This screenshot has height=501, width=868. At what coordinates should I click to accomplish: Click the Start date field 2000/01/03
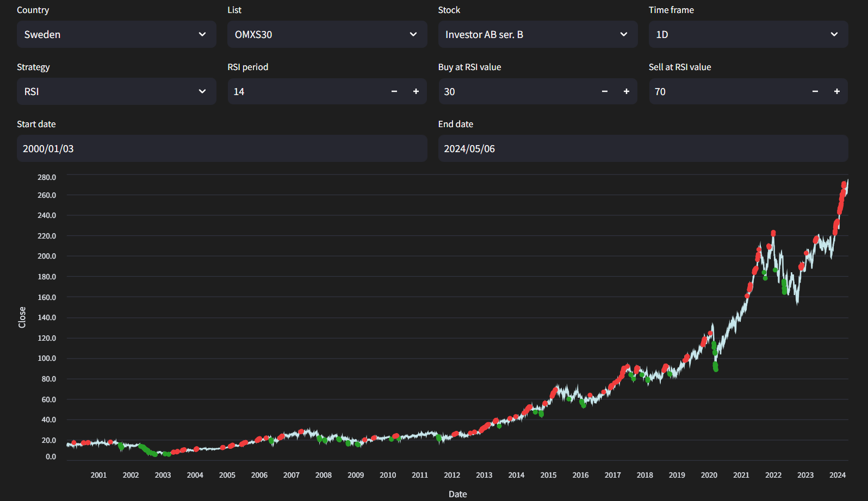pyautogui.click(x=222, y=148)
